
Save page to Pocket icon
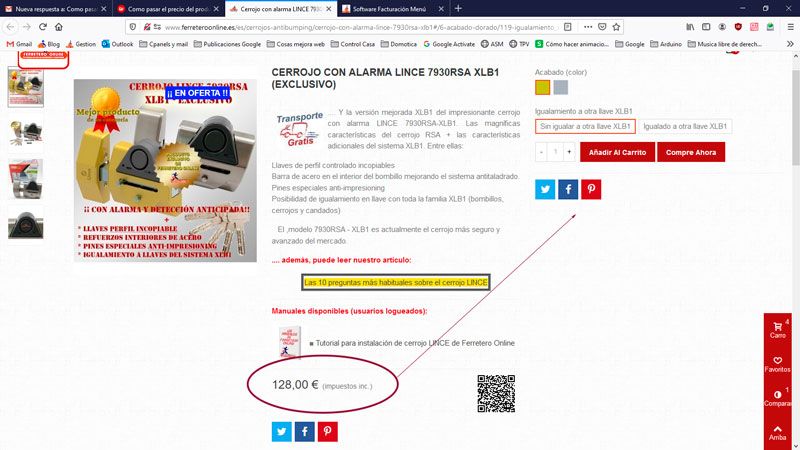click(602, 27)
